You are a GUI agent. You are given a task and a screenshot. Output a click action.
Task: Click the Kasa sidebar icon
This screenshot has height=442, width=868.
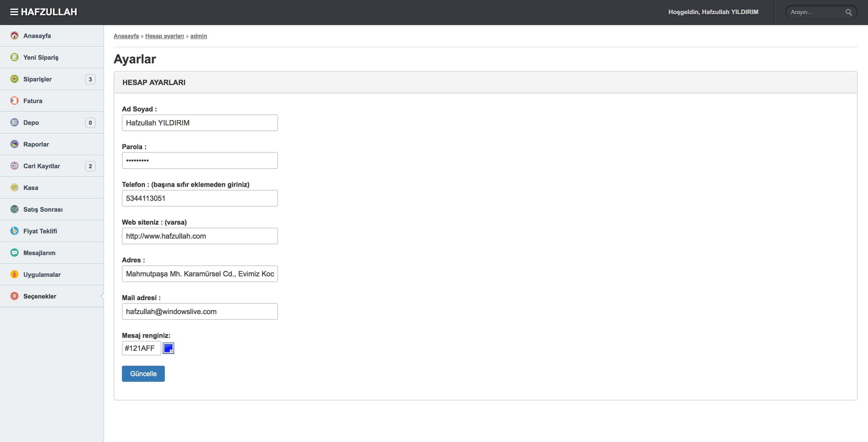pyautogui.click(x=14, y=188)
